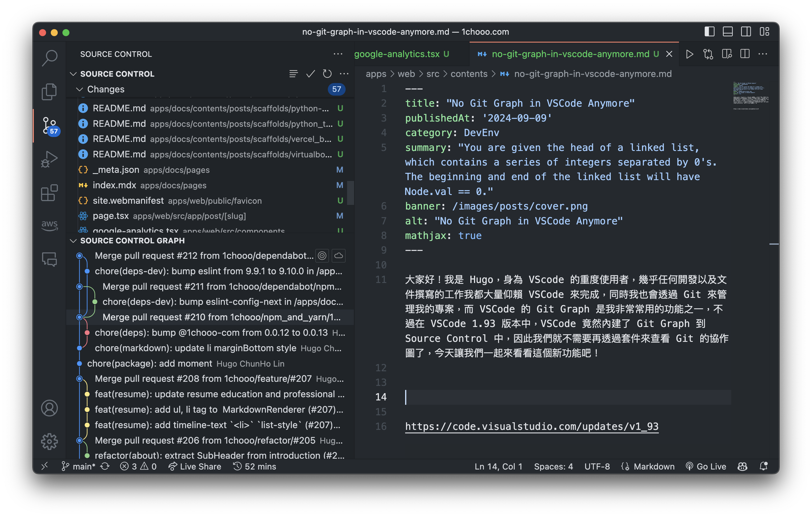Toggle the secondary sidebar visibility
The image size is (812, 517).
[x=746, y=32]
